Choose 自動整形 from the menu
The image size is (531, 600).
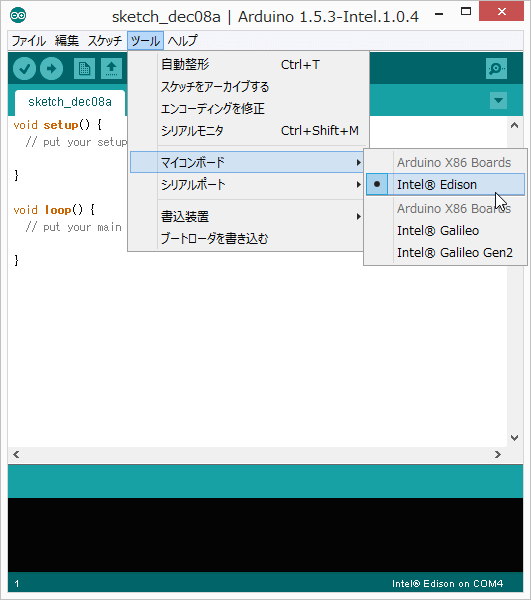click(249, 65)
